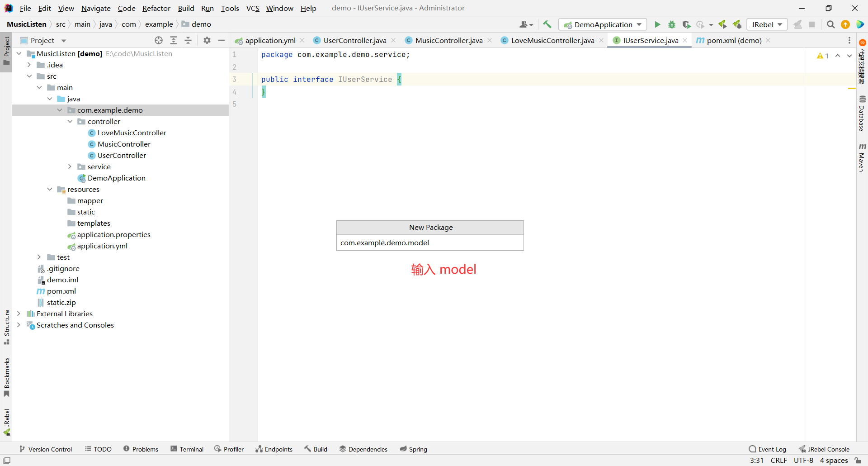Open Project panel gear options
The image size is (868, 466).
point(207,40)
